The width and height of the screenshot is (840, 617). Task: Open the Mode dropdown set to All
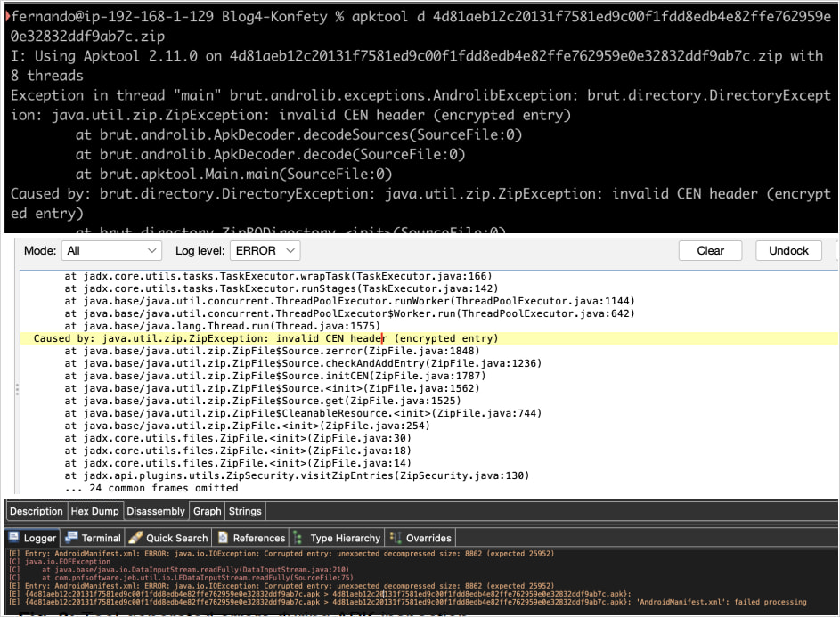tap(111, 250)
